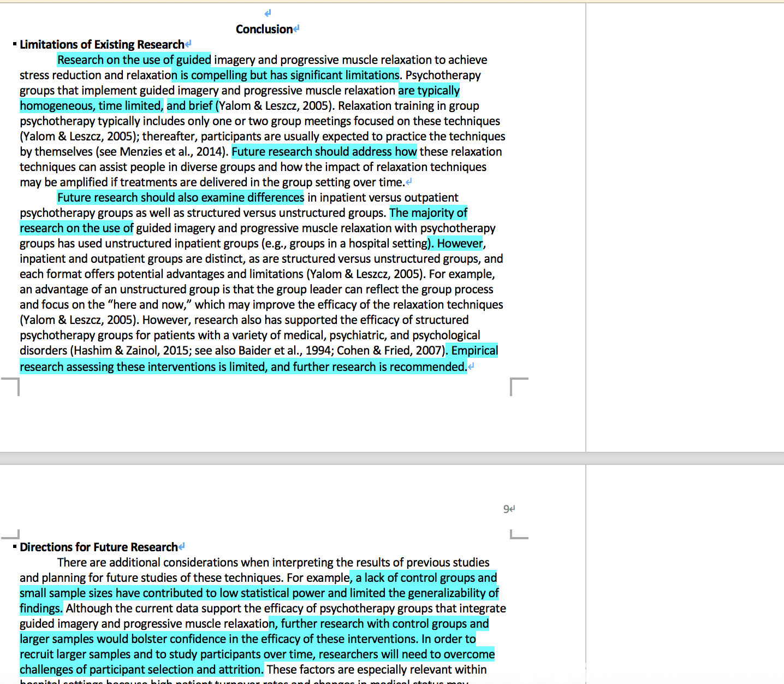Click highlighted 'Future research should also examine differences'
The width and height of the screenshot is (784, 684).
[x=180, y=198]
